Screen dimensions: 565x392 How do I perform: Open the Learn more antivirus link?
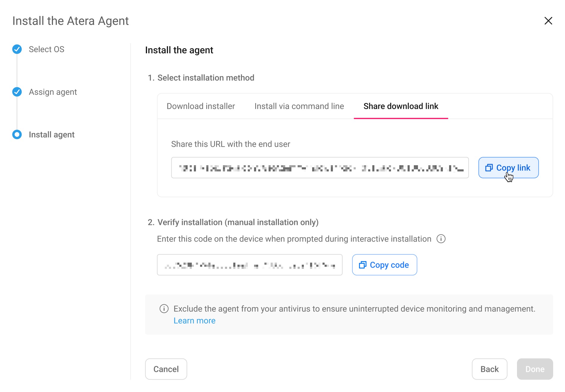pos(194,320)
